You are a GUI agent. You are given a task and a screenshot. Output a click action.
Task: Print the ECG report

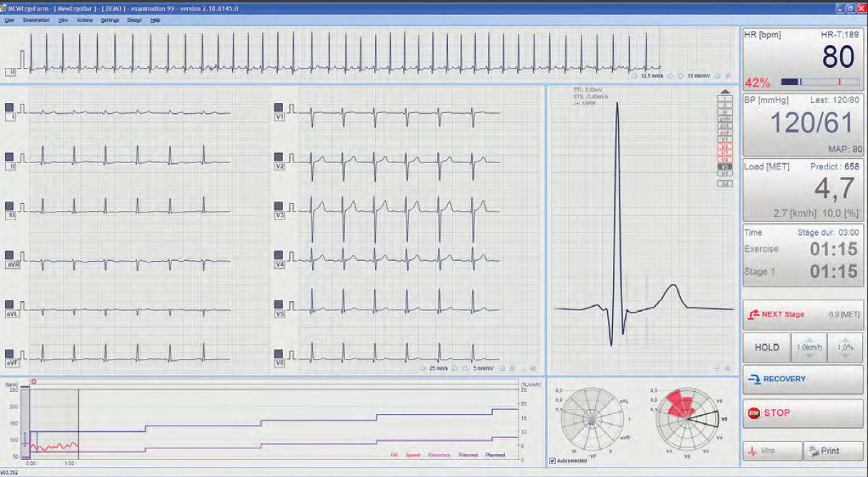(833, 451)
